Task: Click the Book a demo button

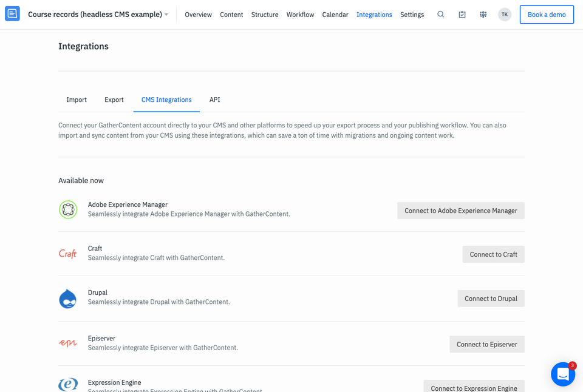Action: pyautogui.click(x=547, y=15)
